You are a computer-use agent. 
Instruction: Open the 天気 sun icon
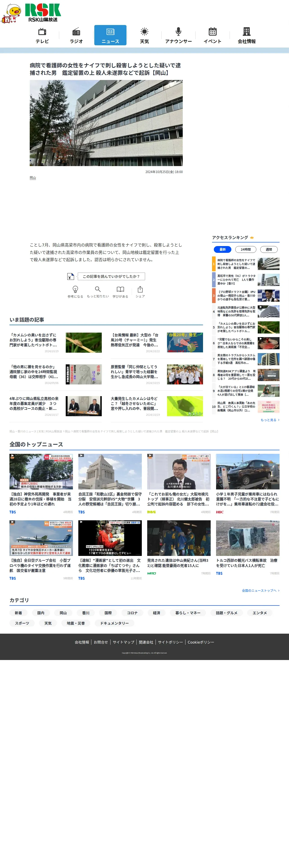144,32
